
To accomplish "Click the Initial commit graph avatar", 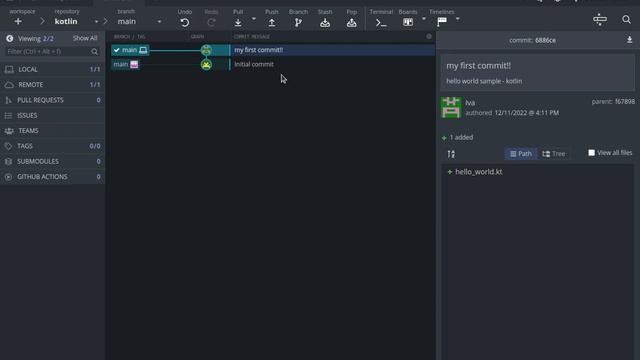I will tap(206, 64).
